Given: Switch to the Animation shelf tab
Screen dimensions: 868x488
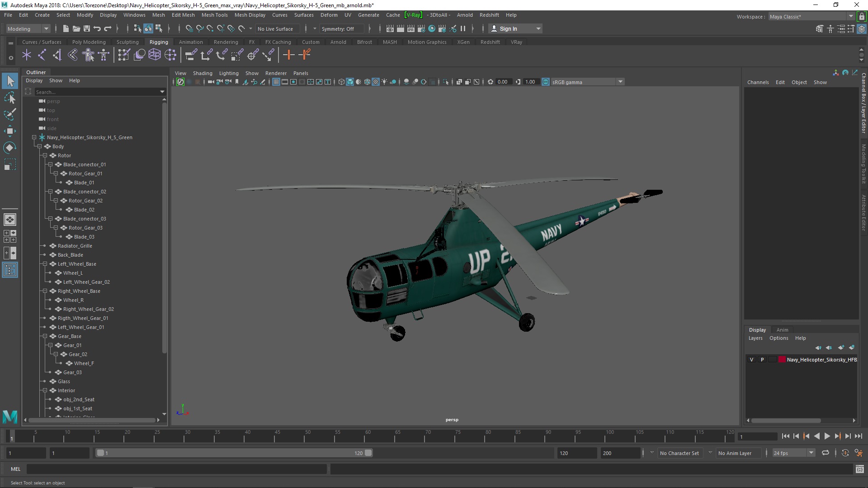Looking at the screenshot, I should [191, 42].
